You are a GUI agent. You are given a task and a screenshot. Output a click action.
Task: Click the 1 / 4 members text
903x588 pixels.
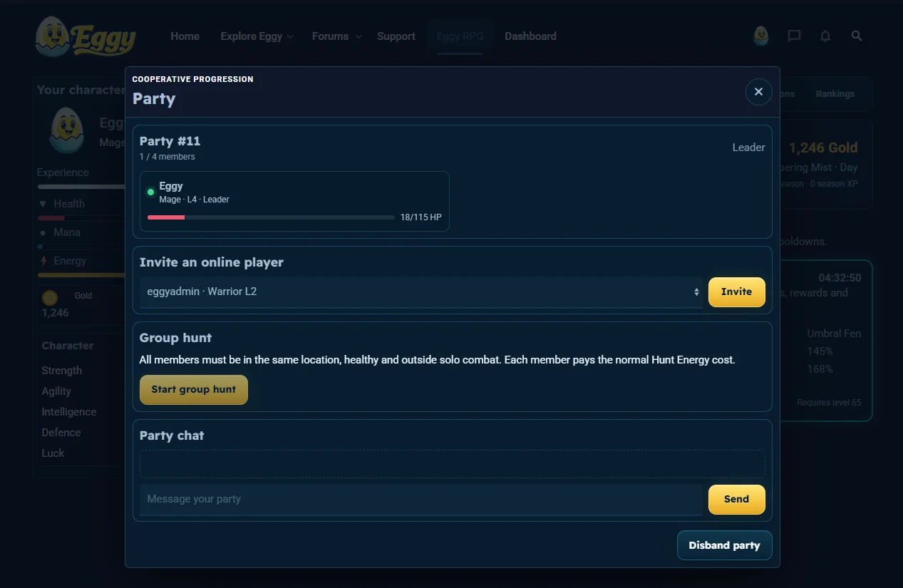click(x=167, y=157)
